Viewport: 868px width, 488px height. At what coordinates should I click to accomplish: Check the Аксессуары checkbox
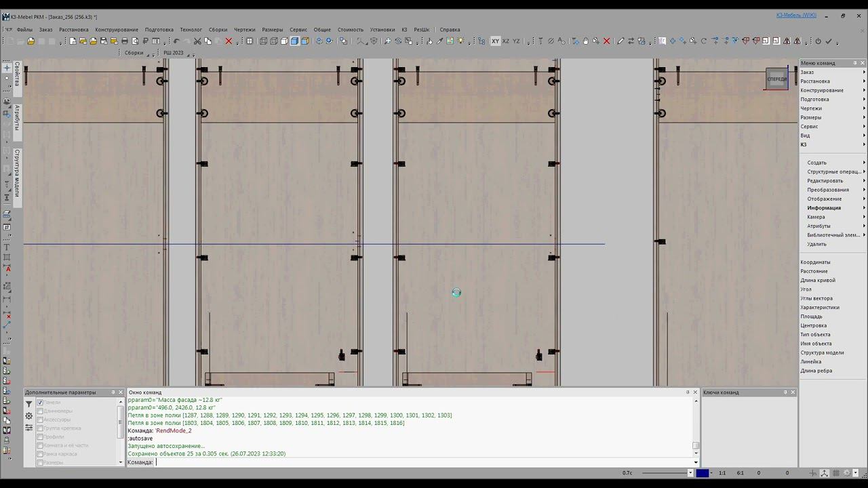click(40, 420)
